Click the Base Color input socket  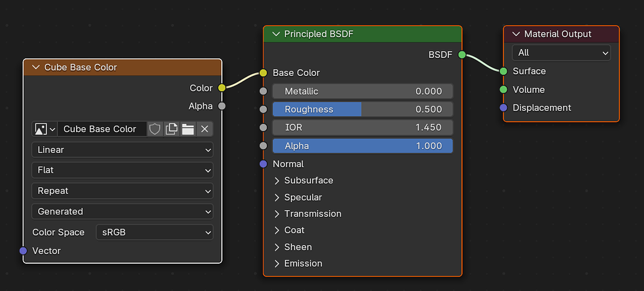pos(263,73)
